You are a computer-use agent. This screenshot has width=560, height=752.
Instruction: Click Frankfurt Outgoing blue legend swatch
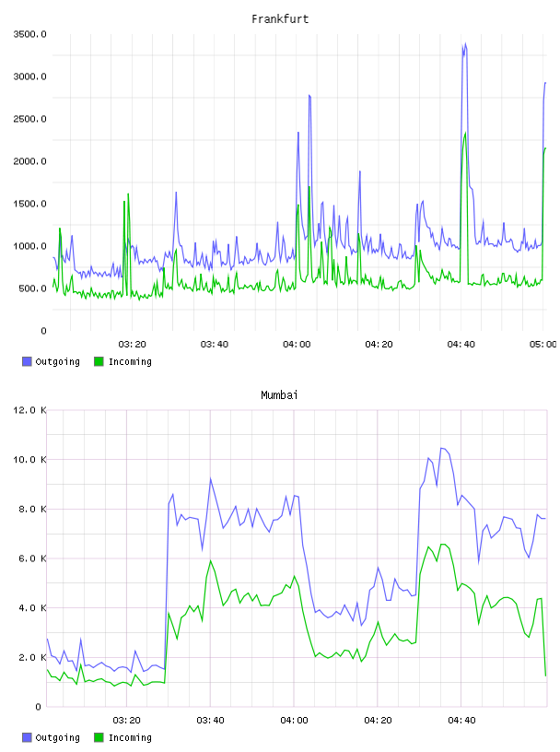pyautogui.click(x=27, y=361)
